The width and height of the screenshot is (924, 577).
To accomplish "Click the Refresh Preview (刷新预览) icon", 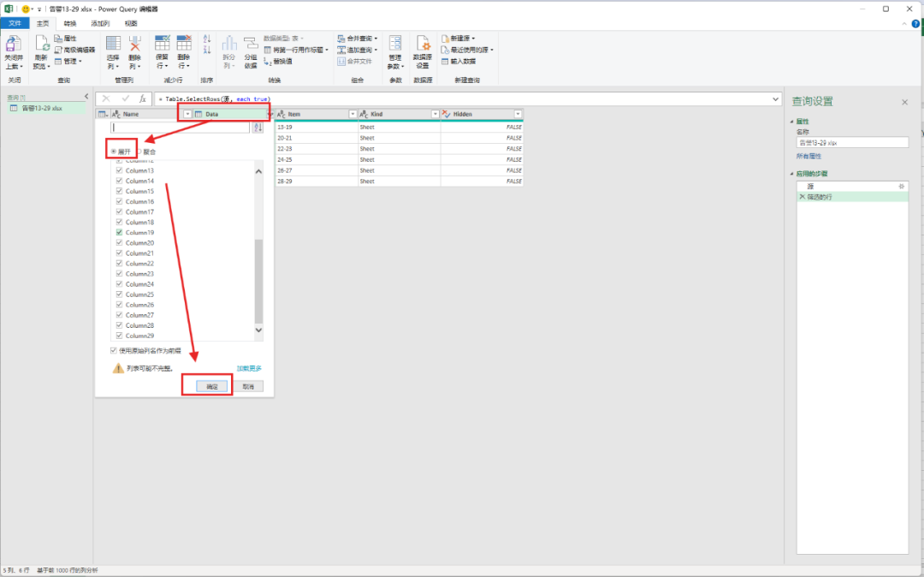I will (x=41, y=44).
